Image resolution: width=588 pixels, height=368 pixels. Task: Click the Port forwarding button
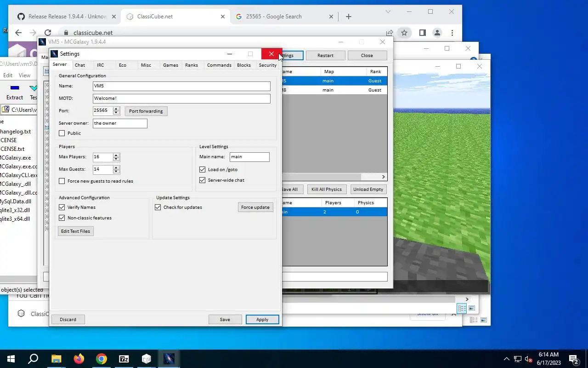[x=146, y=111]
